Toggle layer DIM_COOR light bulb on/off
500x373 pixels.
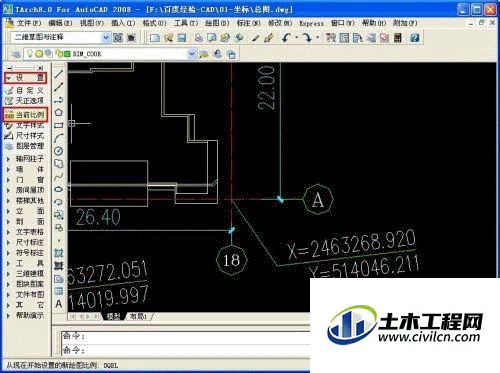[x=30, y=53]
